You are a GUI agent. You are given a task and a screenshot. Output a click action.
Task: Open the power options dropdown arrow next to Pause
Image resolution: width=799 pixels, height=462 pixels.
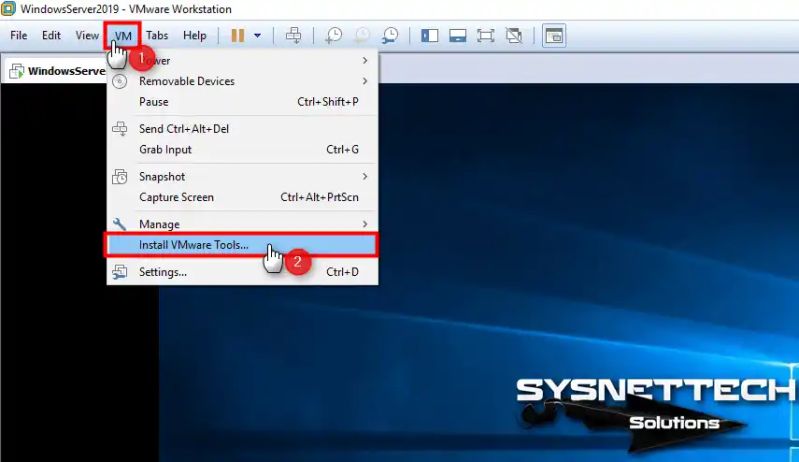(257, 36)
